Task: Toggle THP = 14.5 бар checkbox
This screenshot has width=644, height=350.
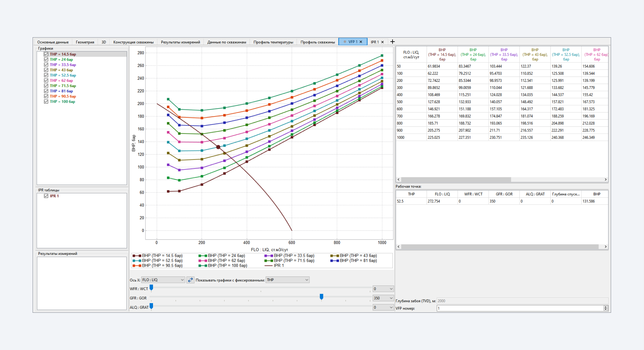Action: click(x=46, y=54)
